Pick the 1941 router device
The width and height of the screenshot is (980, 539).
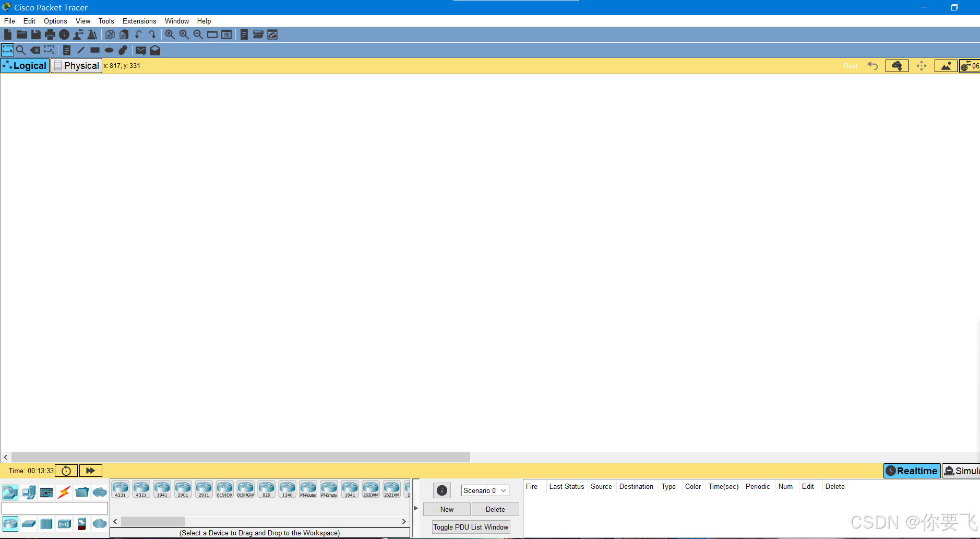click(x=162, y=489)
